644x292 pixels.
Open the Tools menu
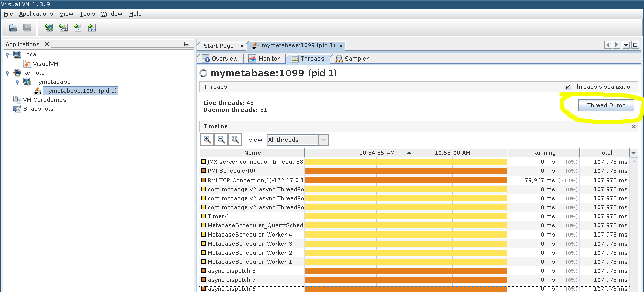(x=87, y=14)
